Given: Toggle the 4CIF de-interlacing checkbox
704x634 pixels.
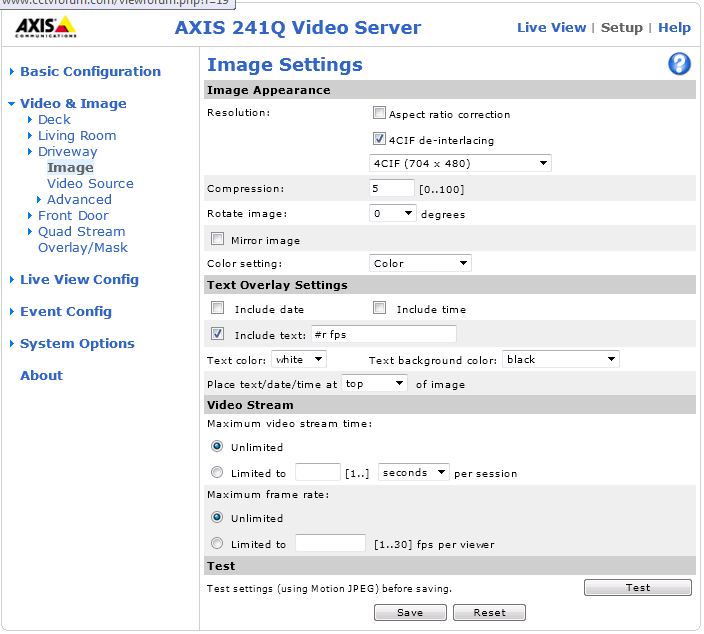Looking at the screenshot, I should point(379,140).
